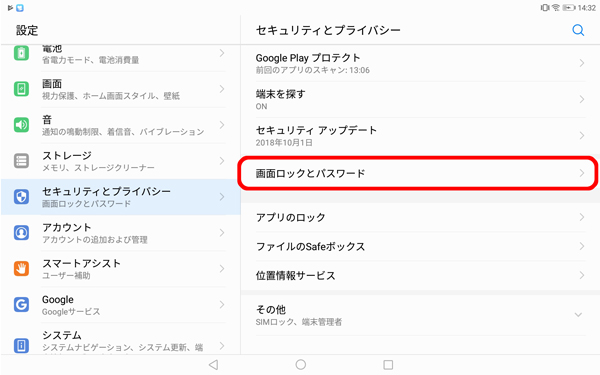The height and width of the screenshot is (375, 600).
Task: Open 画面ロックとパスワード chevron arrow
Action: coord(582,173)
